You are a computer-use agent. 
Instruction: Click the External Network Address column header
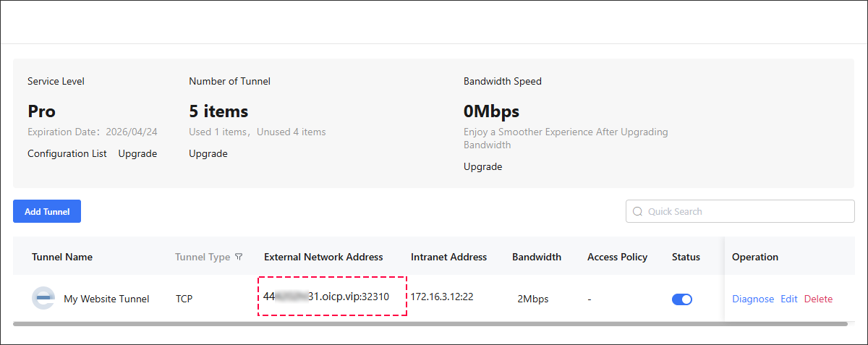click(323, 257)
